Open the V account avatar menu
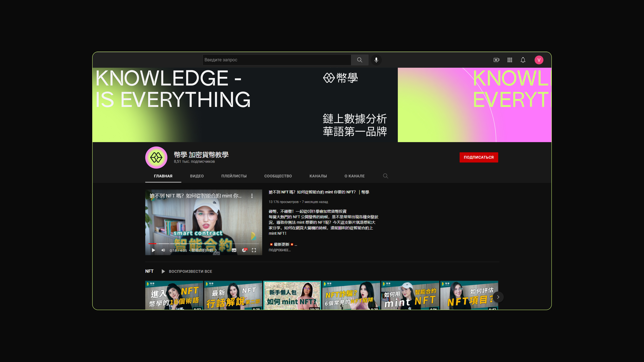Image resolution: width=644 pixels, height=362 pixels. [x=539, y=60]
